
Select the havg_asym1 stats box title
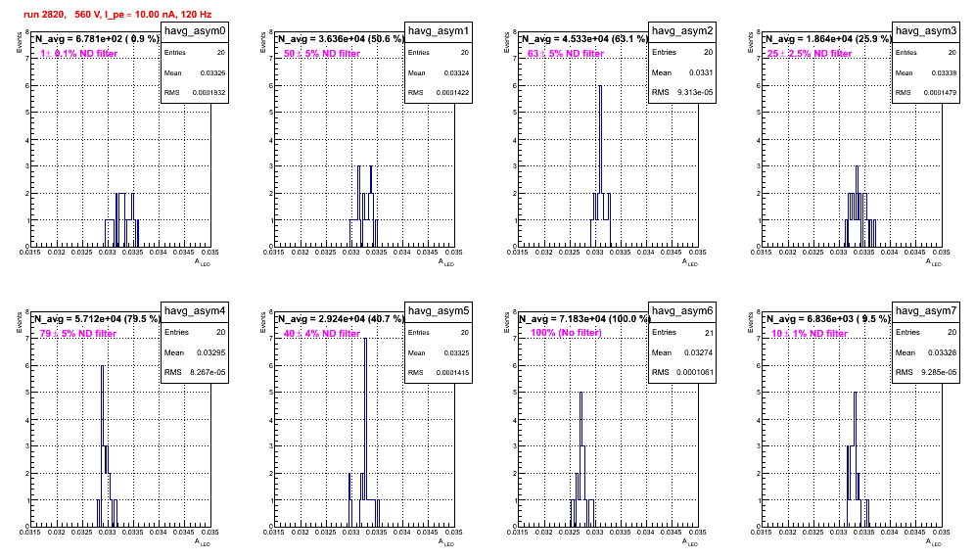439,31
